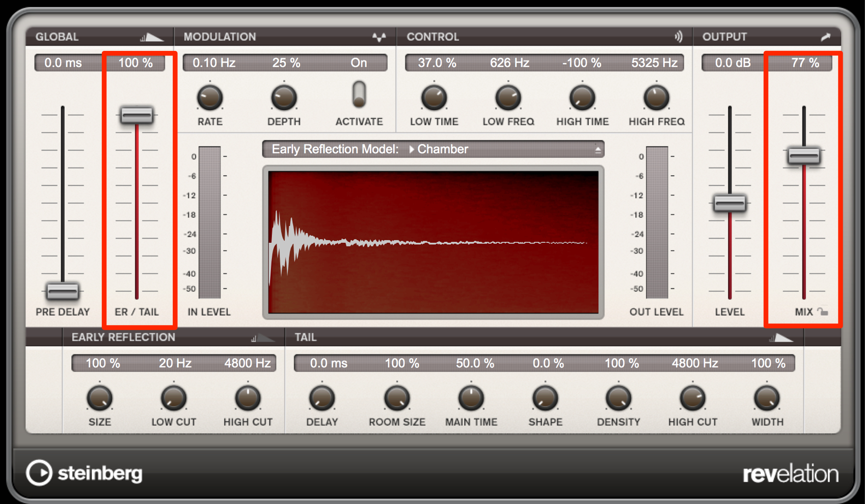The width and height of the screenshot is (865, 504).
Task: Toggle the modulation Activate switch
Action: [359, 94]
